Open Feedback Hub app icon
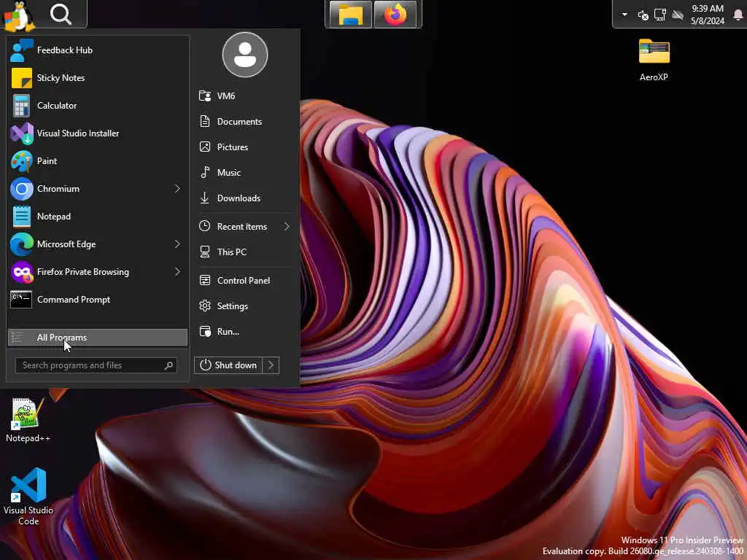 click(x=21, y=50)
